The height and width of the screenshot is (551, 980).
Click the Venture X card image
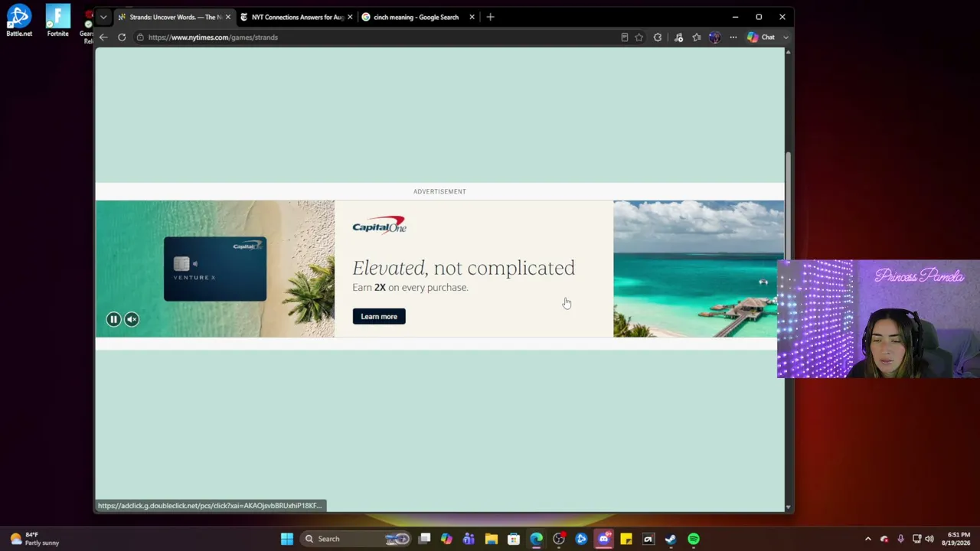(215, 269)
